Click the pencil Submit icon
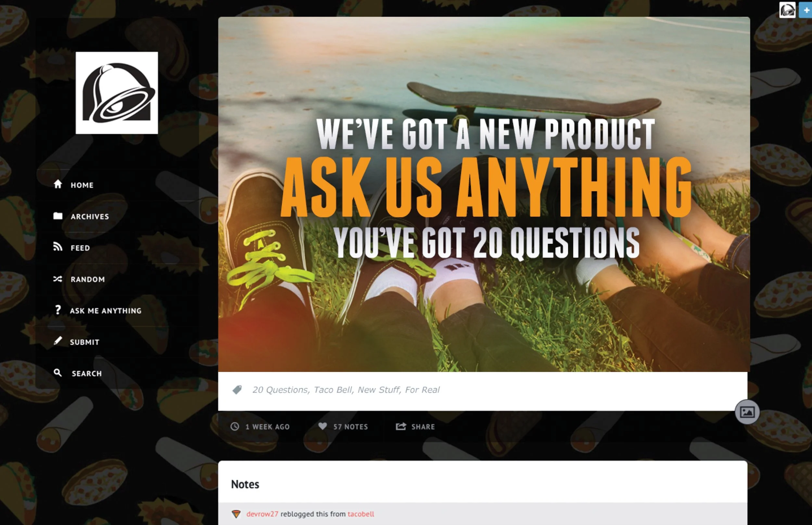 click(x=58, y=341)
